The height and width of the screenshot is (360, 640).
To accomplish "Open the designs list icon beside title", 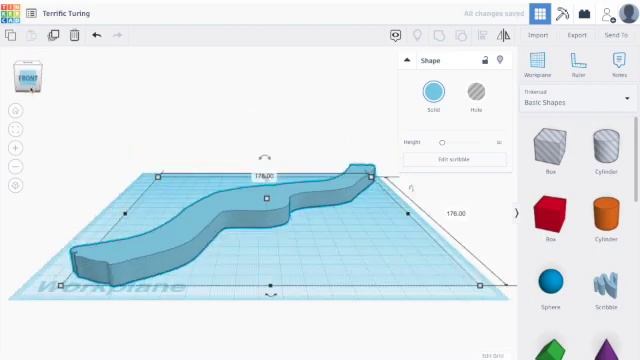I will tap(31, 13).
